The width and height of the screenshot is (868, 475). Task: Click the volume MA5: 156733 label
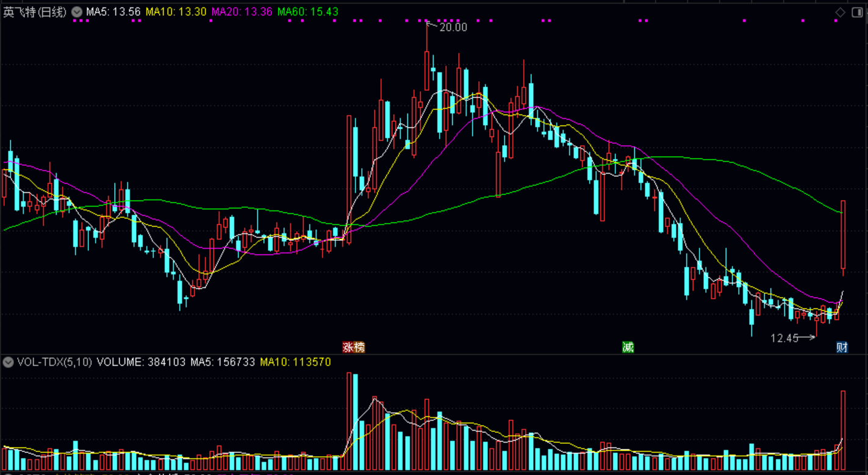click(x=223, y=362)
